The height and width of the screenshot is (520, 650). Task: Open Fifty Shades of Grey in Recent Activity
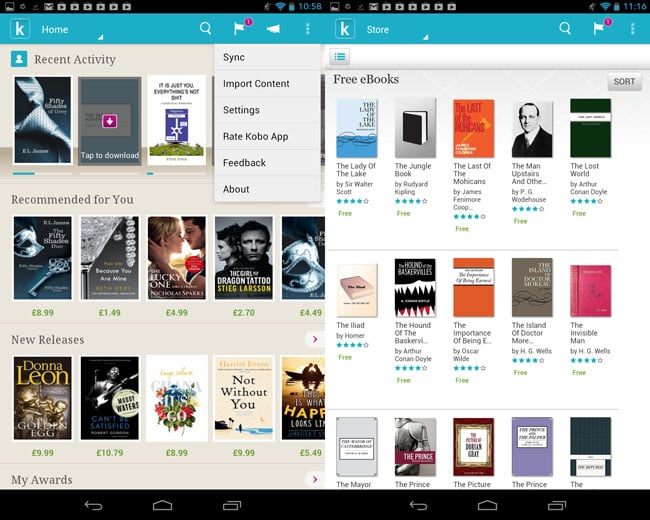tap(42, 120)
